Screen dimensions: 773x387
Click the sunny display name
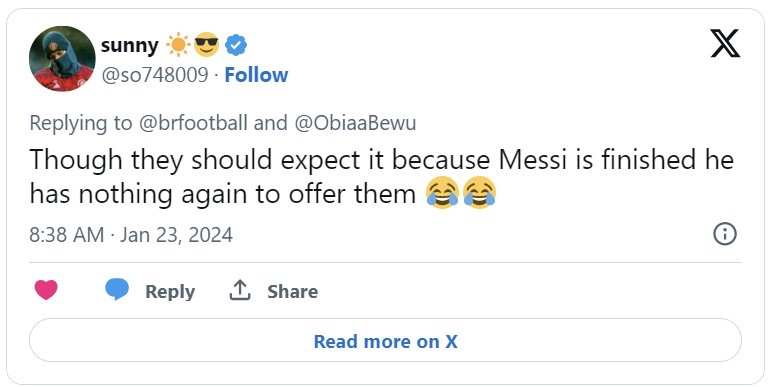click(x=130, y=45)
